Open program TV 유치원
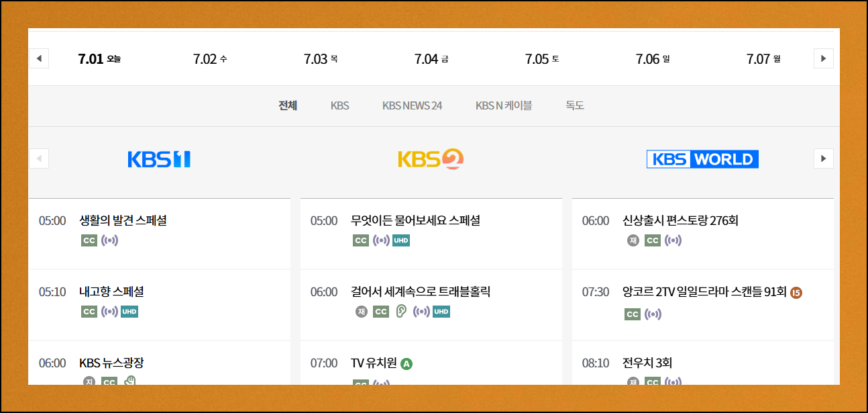 [x=373, y=363]
